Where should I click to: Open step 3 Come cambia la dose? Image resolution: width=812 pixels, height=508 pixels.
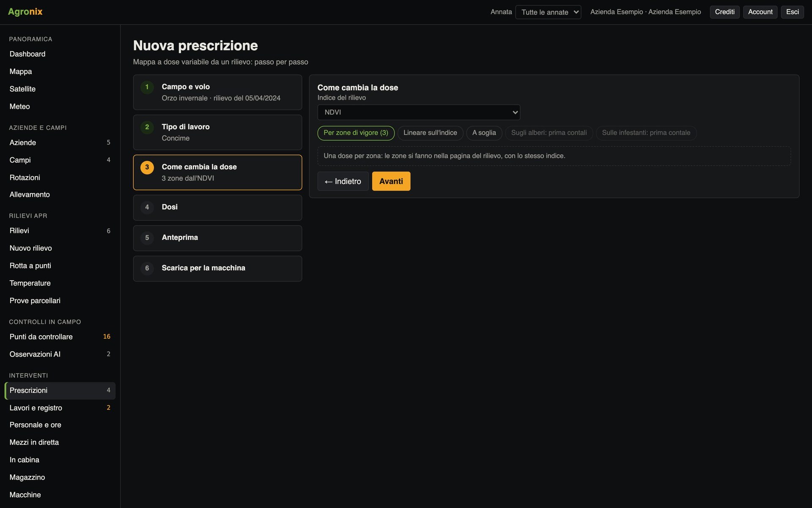click(217, 172)
